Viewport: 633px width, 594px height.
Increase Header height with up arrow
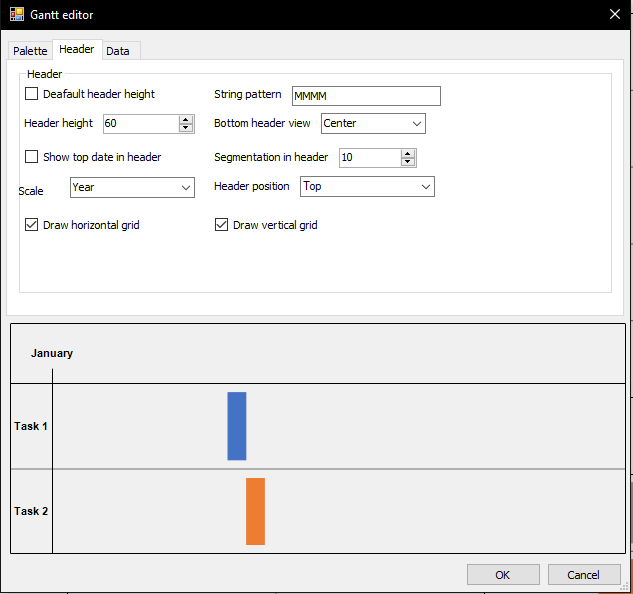click(x=186, y=120)
